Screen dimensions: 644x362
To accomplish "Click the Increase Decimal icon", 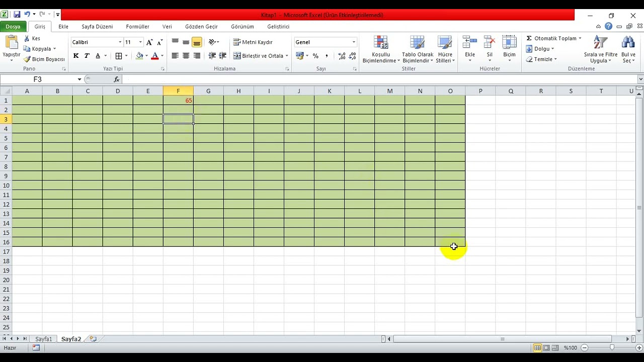I will coord(342,56).
